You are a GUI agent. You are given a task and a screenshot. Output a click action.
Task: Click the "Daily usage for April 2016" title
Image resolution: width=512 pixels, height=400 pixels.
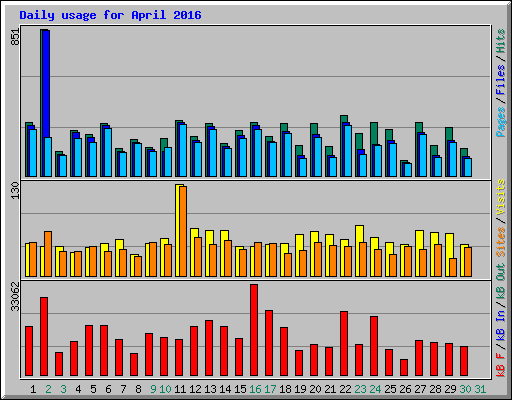point(110,15)
